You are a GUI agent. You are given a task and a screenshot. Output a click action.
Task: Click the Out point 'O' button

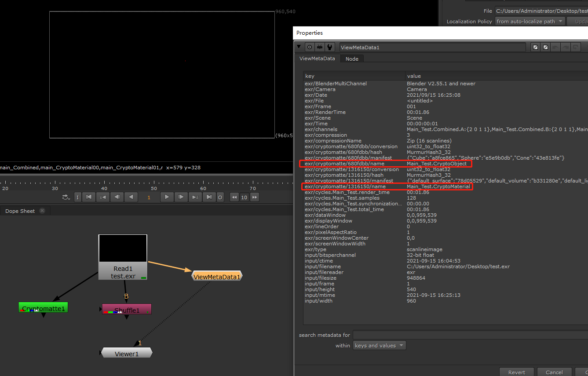pos(220,197)
